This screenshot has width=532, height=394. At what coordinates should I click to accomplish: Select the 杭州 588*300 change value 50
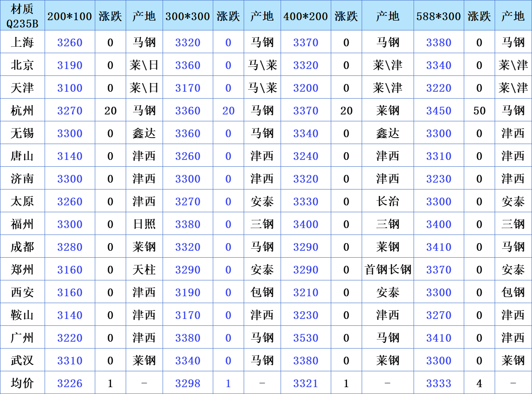[479, 111]
